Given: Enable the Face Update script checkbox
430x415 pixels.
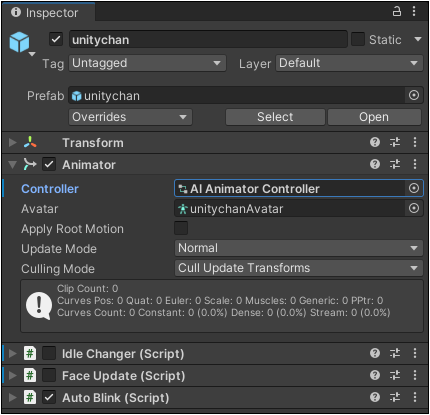Looking at the screenshot, I should tap(49, 375).
